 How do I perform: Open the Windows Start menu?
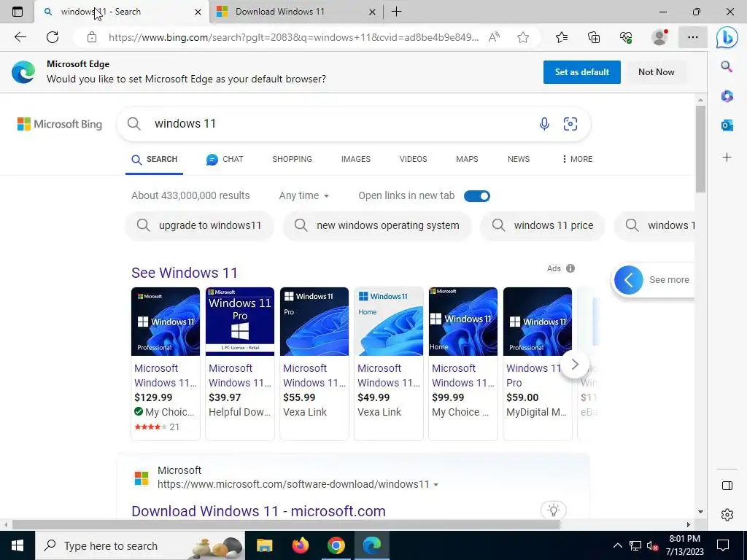coord(18,545)
